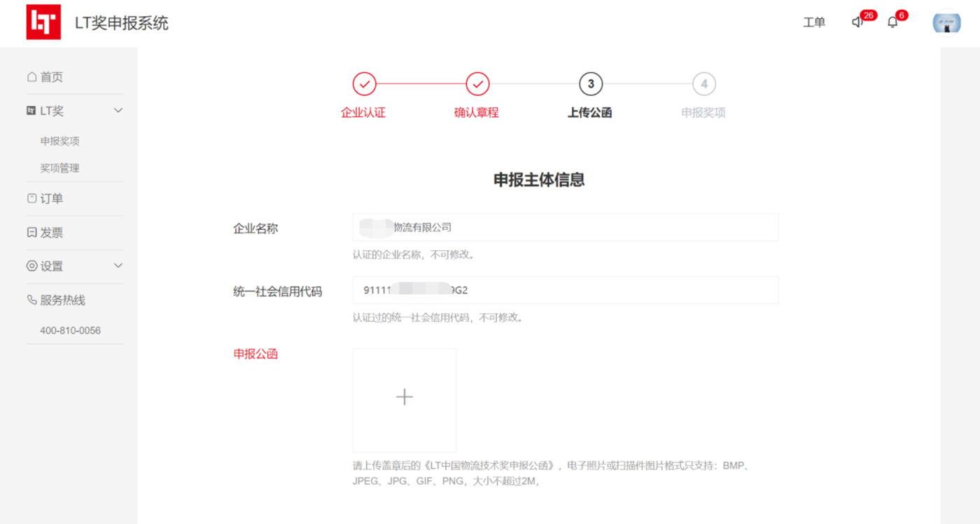Click the red LT logo icon

click(43, 22)
